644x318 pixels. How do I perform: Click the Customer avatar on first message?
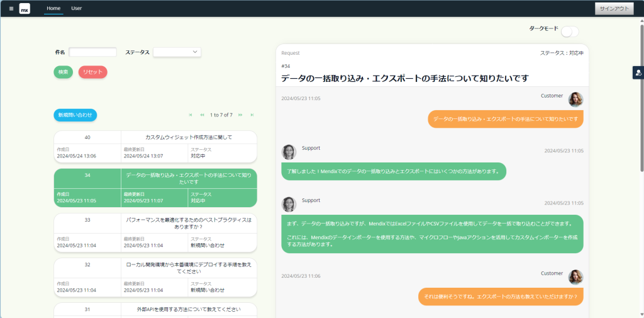(575, 99)
